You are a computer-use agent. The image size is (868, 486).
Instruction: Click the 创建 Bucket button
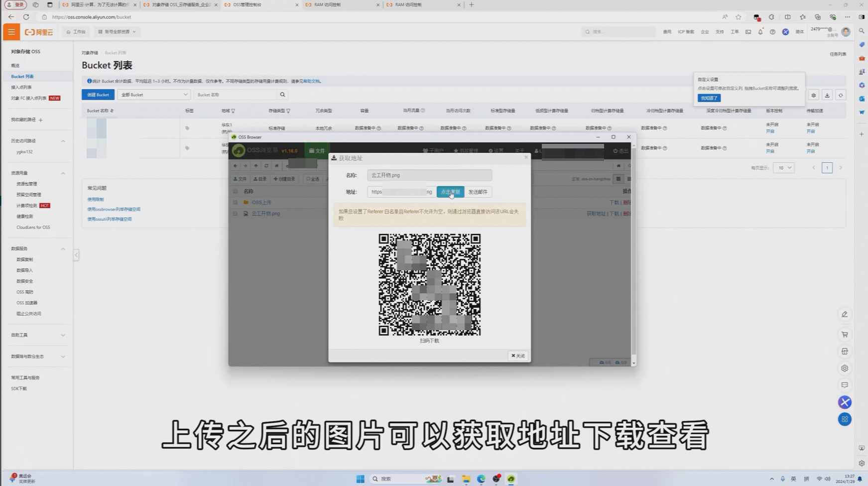98,95
